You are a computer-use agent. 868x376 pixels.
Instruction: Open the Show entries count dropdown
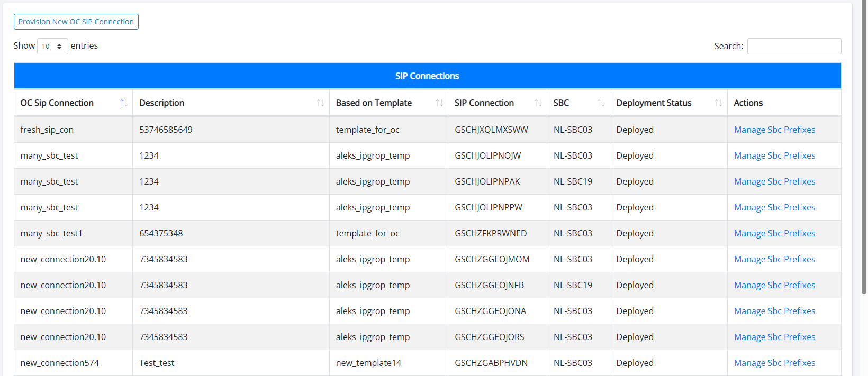point(52,47)
